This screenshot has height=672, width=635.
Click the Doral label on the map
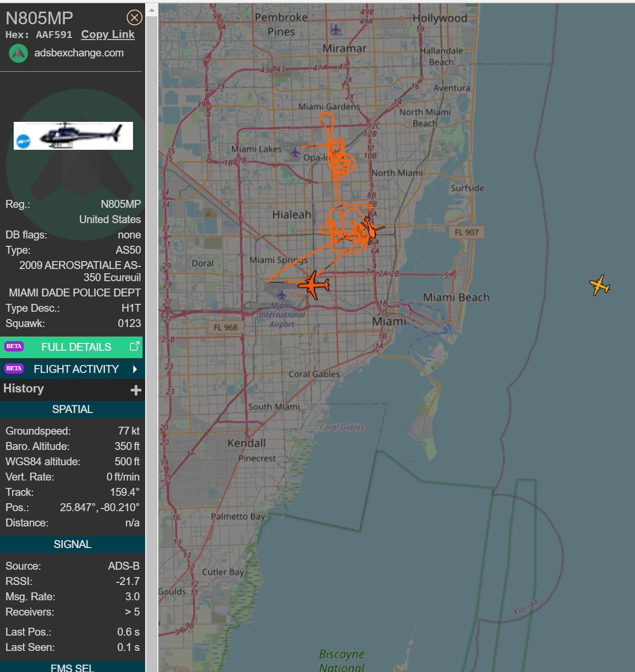coord(203,263)
